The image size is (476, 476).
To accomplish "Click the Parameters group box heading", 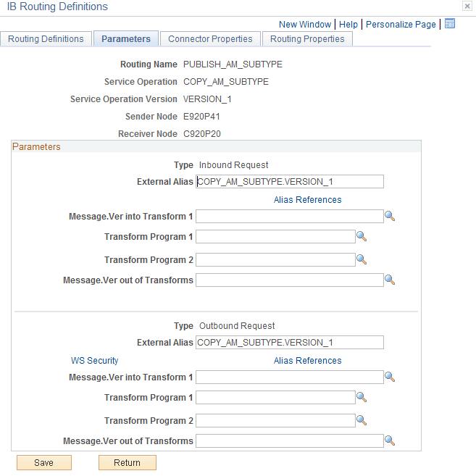I will click(x=36, y=146).
